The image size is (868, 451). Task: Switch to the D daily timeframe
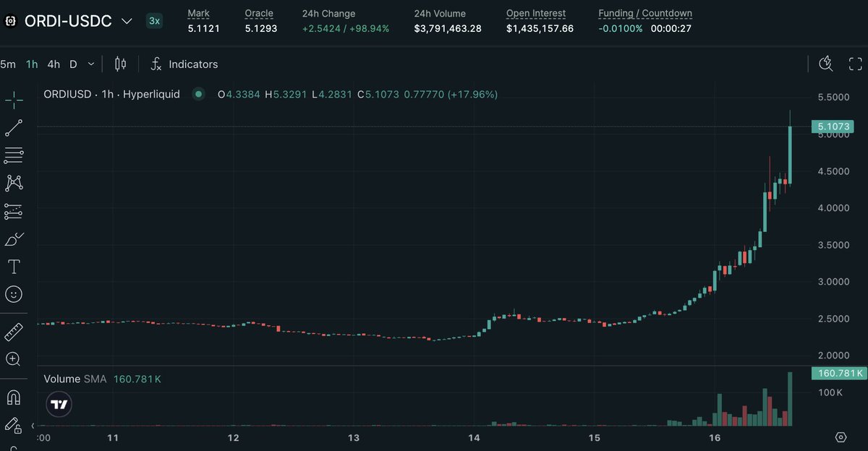pos(73,64)
